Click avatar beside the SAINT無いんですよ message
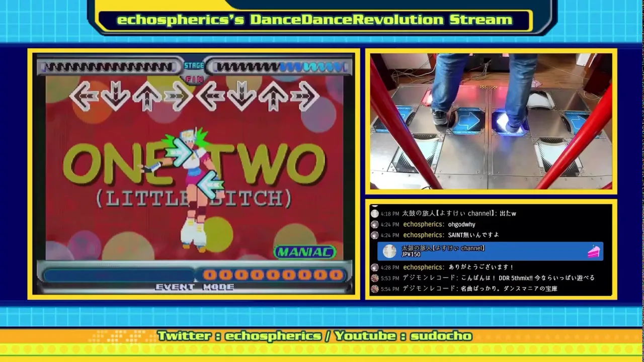Image resolution: width=644 pixels, height=362 pixels. click(374, 235)
